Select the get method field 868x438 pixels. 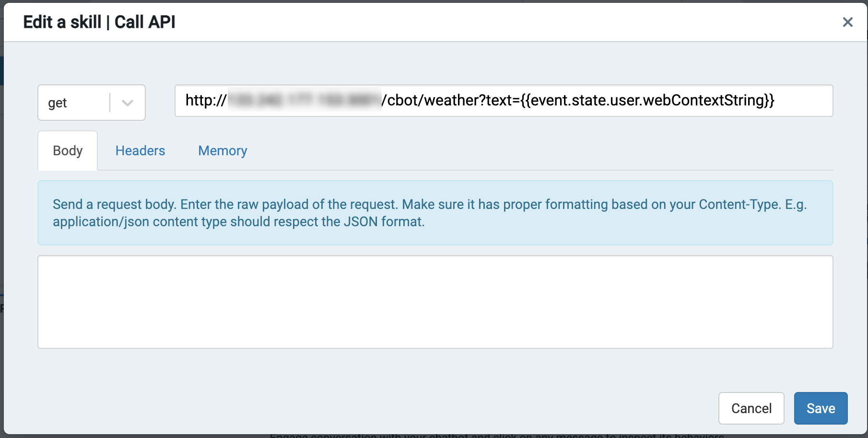tap(72, 102)
